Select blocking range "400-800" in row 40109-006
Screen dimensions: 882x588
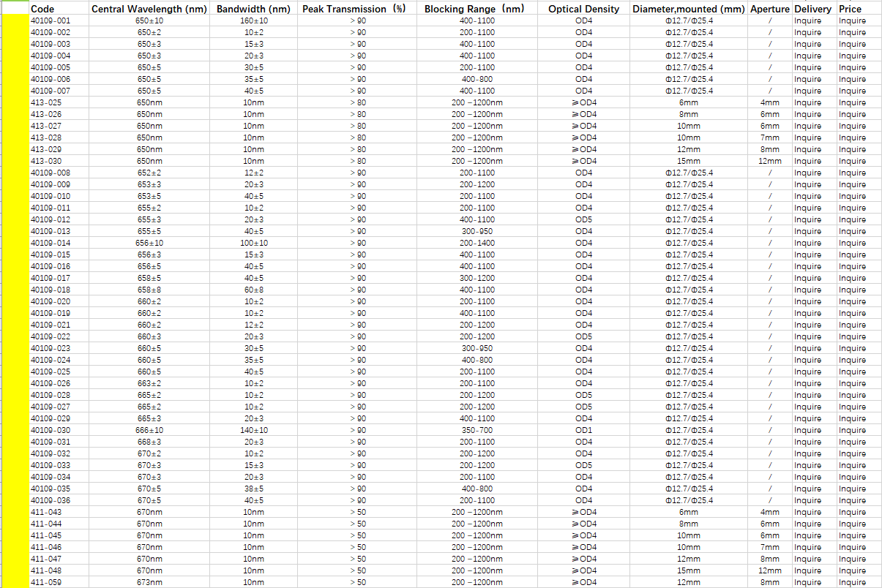pos(476,79)
